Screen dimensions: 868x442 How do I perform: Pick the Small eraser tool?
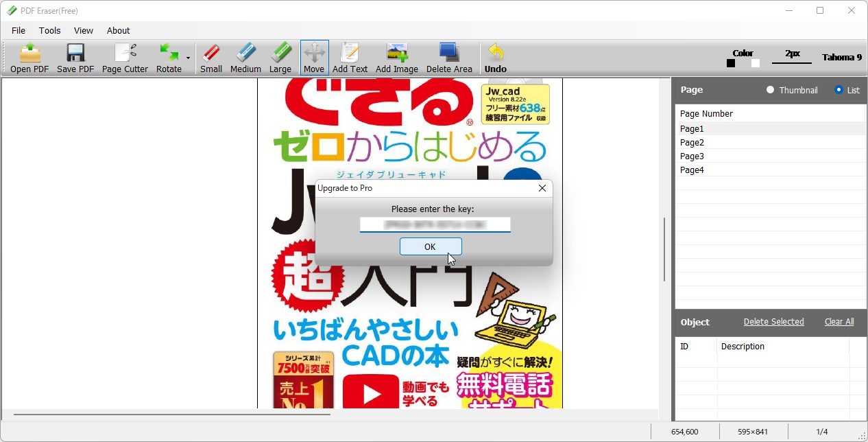211,58
